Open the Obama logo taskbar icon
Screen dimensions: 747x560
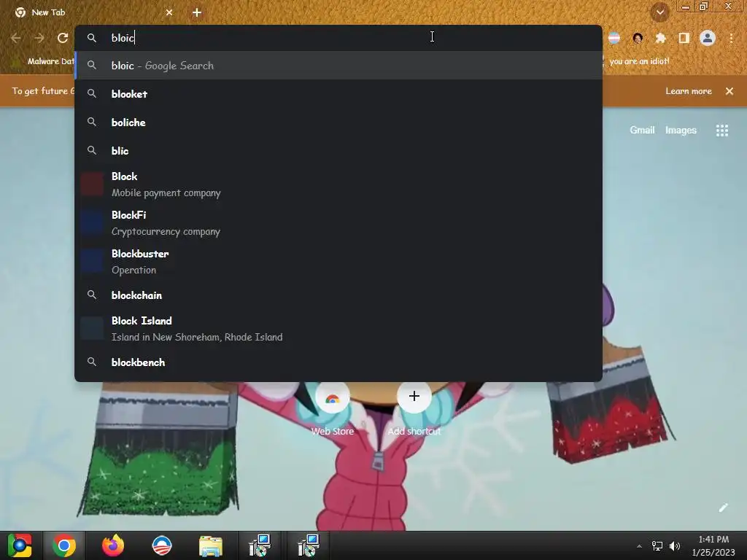coord(162,545)
